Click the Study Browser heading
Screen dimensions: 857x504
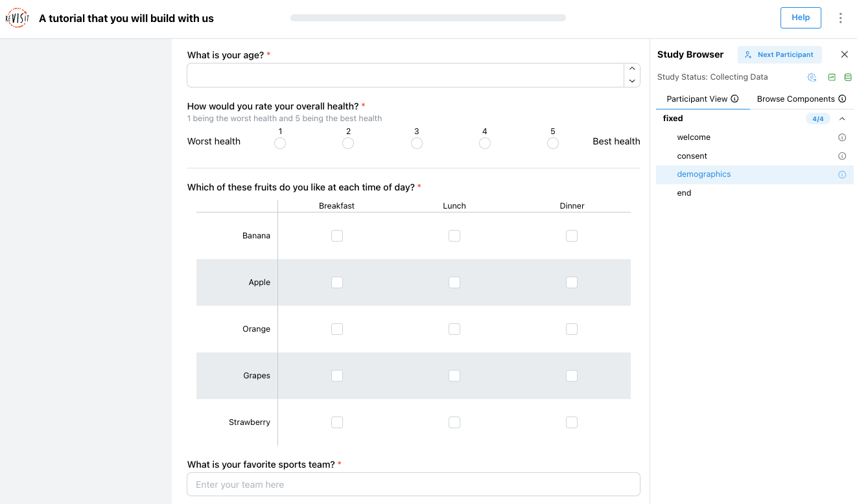tap(690, 54)
